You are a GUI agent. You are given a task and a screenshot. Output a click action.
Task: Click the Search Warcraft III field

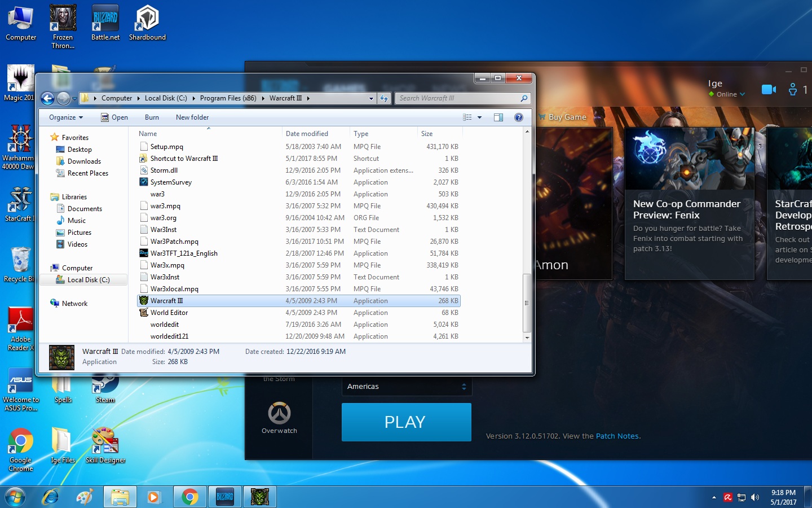coord(462,98)
